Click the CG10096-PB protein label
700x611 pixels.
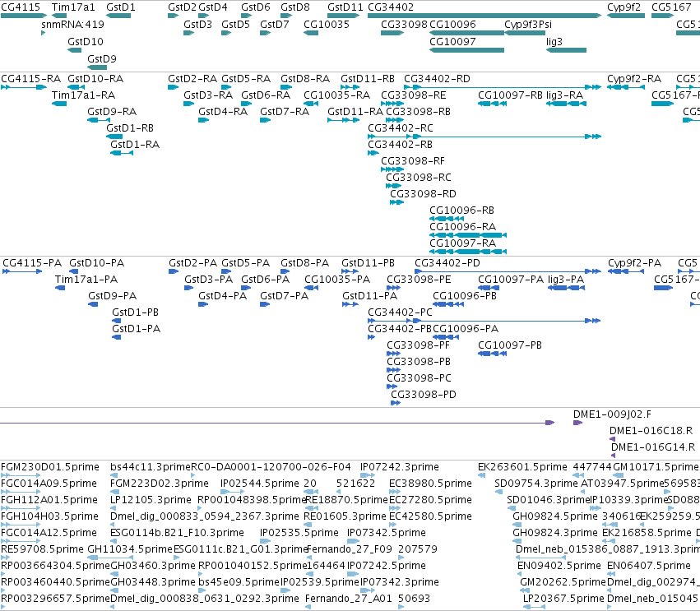465,296
